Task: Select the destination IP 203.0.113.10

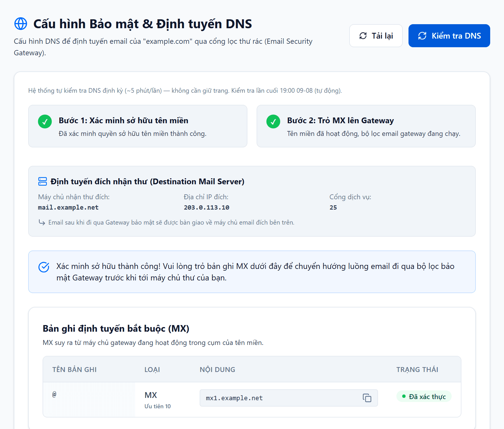Action: click(x=207, y=207)
